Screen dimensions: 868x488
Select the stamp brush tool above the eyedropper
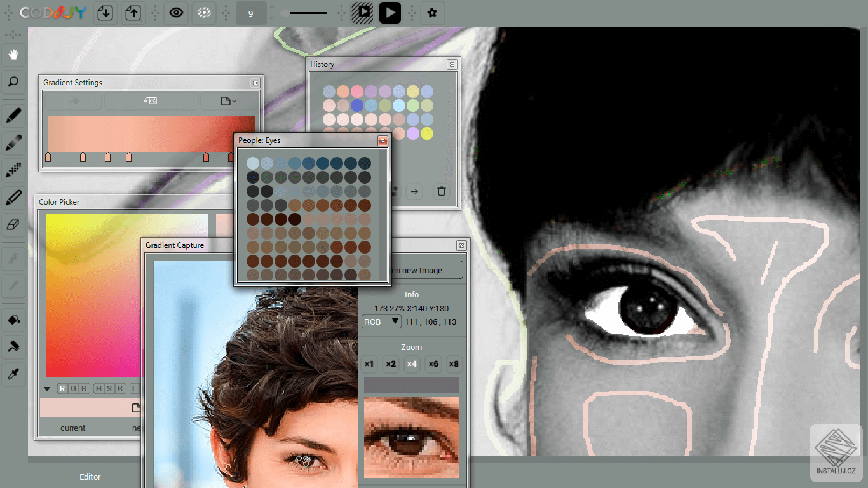coord(13,347)
